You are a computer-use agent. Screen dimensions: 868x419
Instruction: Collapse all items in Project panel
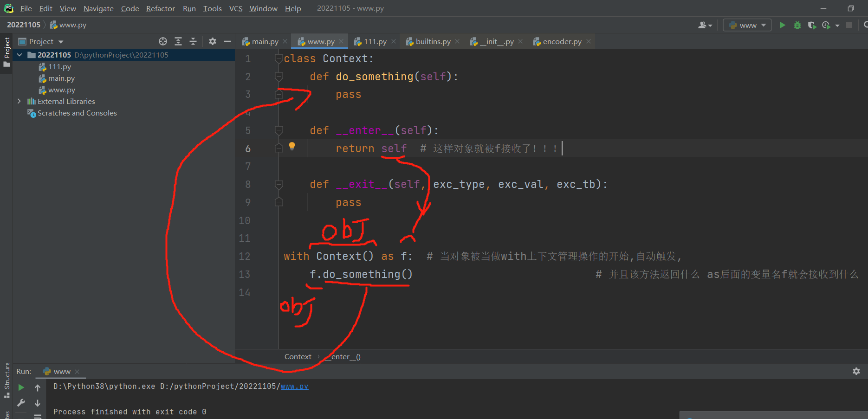point(193,41)
